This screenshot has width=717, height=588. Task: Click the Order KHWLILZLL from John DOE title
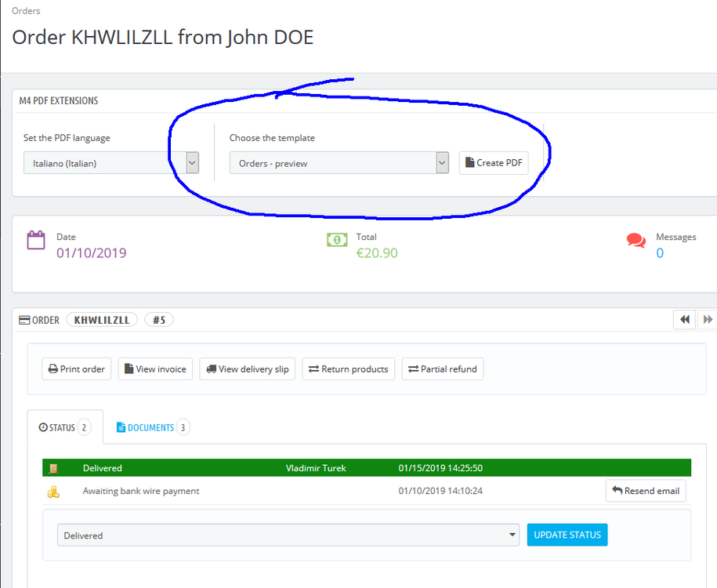click(x=163, y=38)
